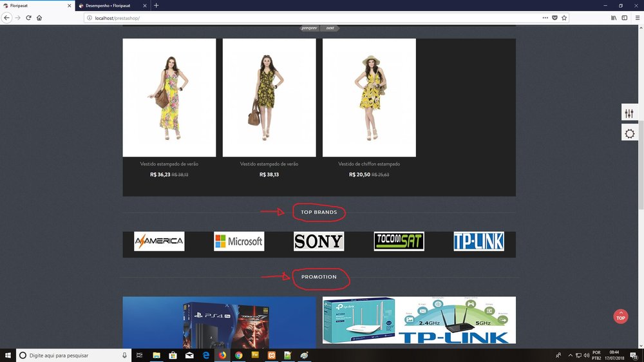644x362 pixels.
Task: Open the AzAmerica brand logo
Action: coord(159,241)
